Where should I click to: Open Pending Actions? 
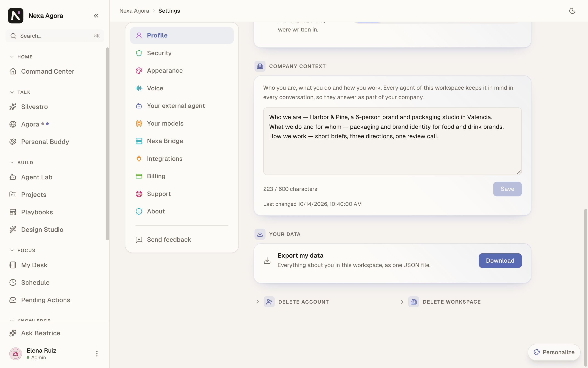point(55,300)
